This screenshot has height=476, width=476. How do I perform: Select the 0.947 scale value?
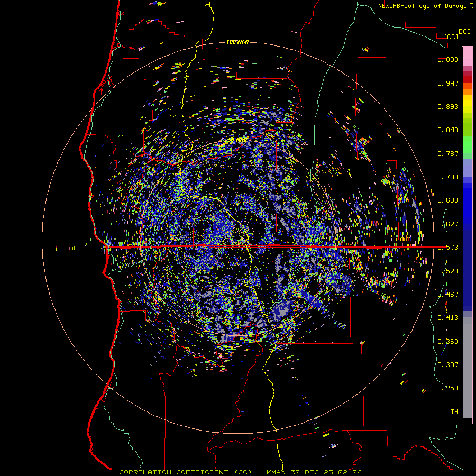click(x=448, y=83)
